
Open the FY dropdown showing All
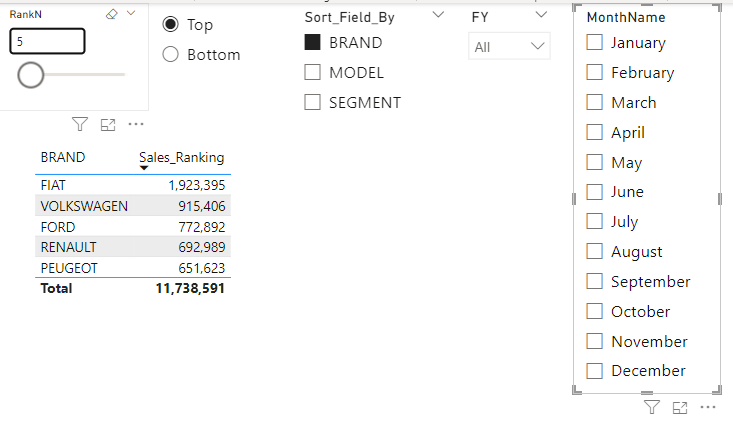click(x=509, y=47)
